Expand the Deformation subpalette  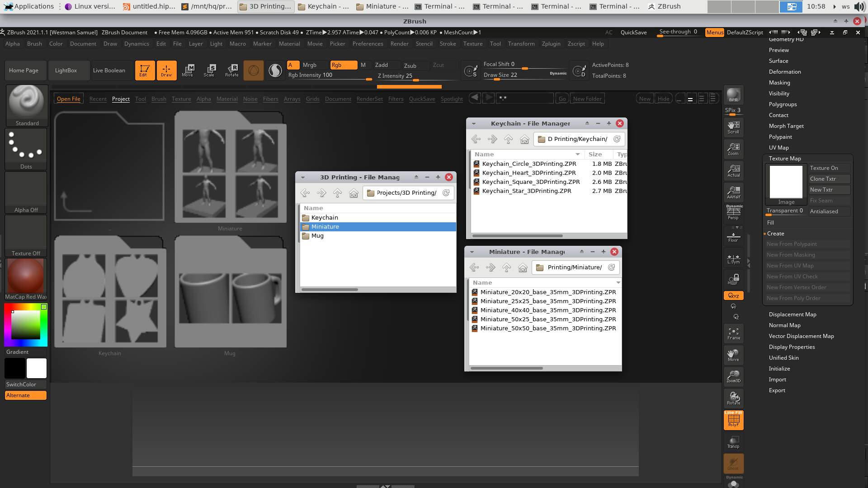784,72
